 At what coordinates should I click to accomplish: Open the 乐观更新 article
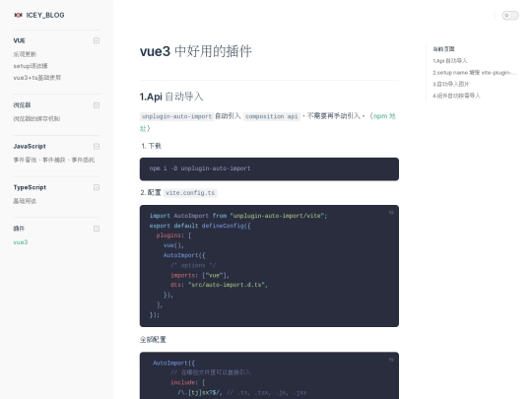coord(25,54)
